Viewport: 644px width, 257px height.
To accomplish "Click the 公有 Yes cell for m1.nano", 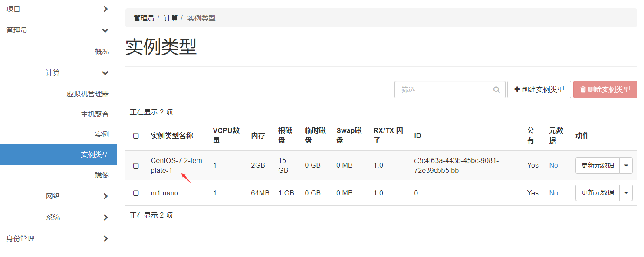I will [532, 193].
